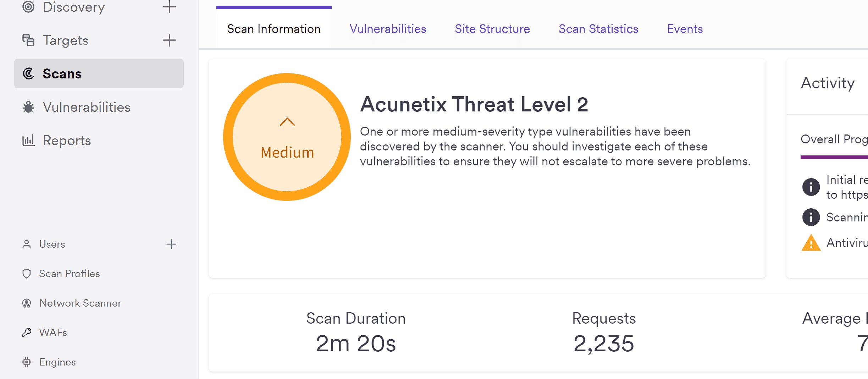Click the plus button beside Users
This screenshot has height=379, width=868.
tap(171, 244)
